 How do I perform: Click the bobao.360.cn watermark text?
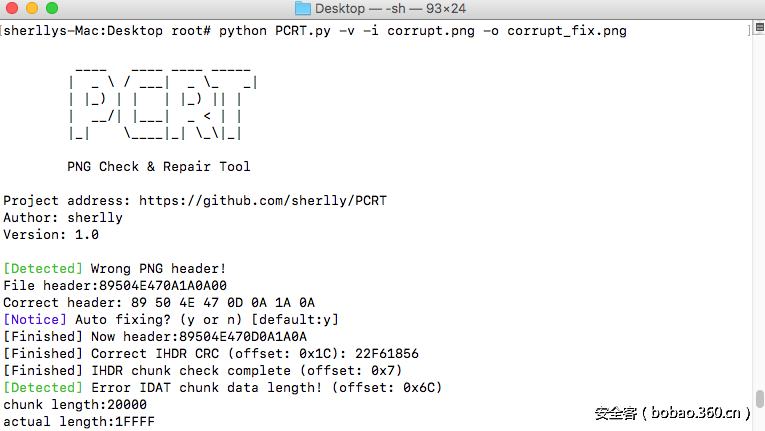coord(671,412)
